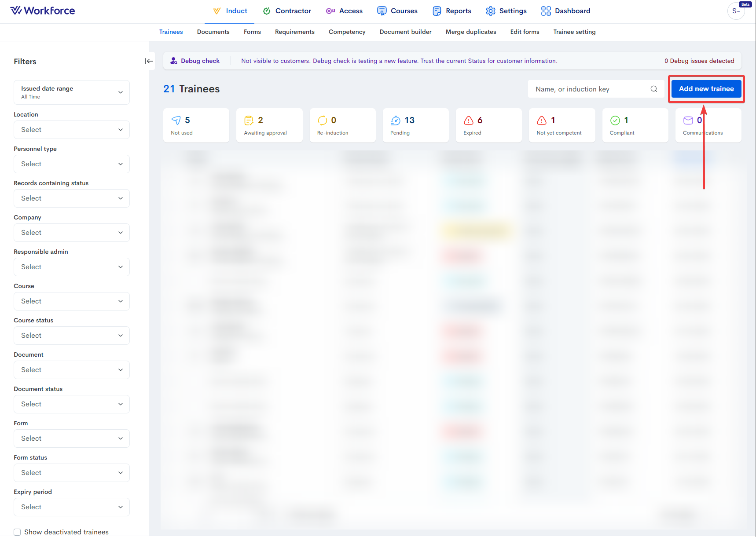
Task: Click the Debug check label
Action: [200, 61]
